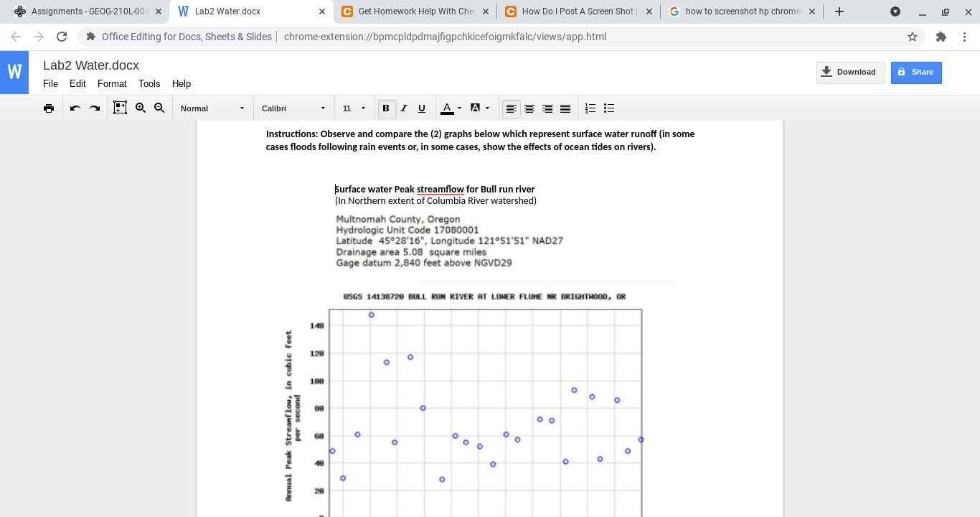Click the text 'Drainage area 5.08 square miles'
The width and height of the screenshot is (980, 517).
[x=411, y=252]
